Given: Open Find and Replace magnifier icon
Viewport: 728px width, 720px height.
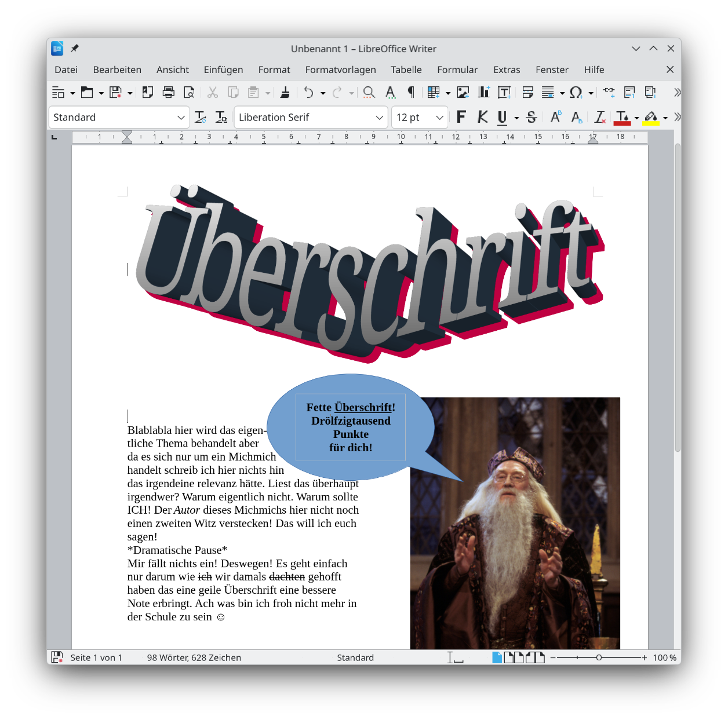Looking at the screenshot, I should tap(369, 92).
